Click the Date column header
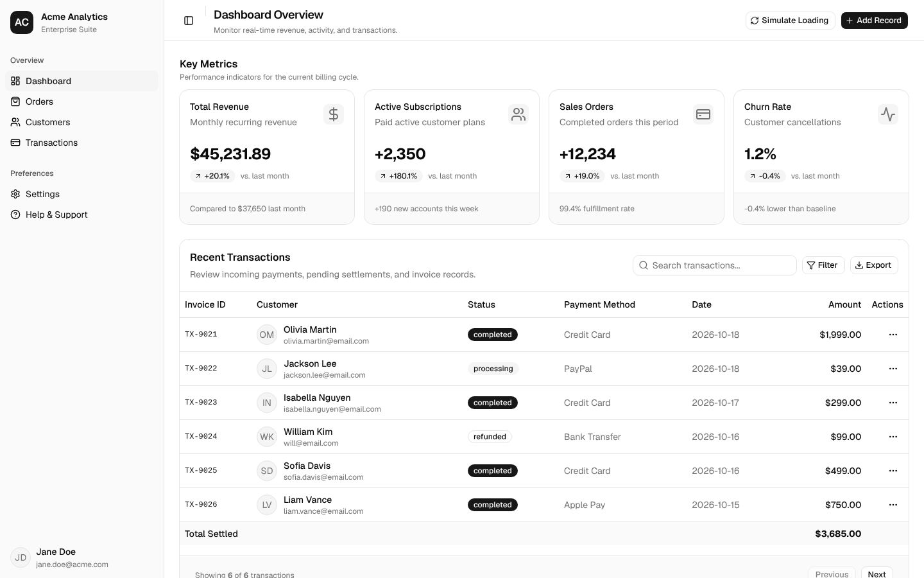This screenshot has width=924, height=578. [701, 304]
